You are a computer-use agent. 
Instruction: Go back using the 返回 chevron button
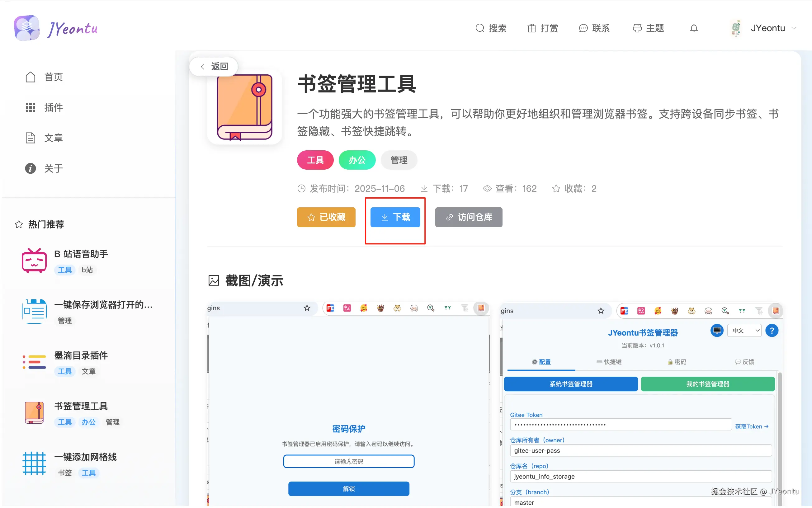214,67
